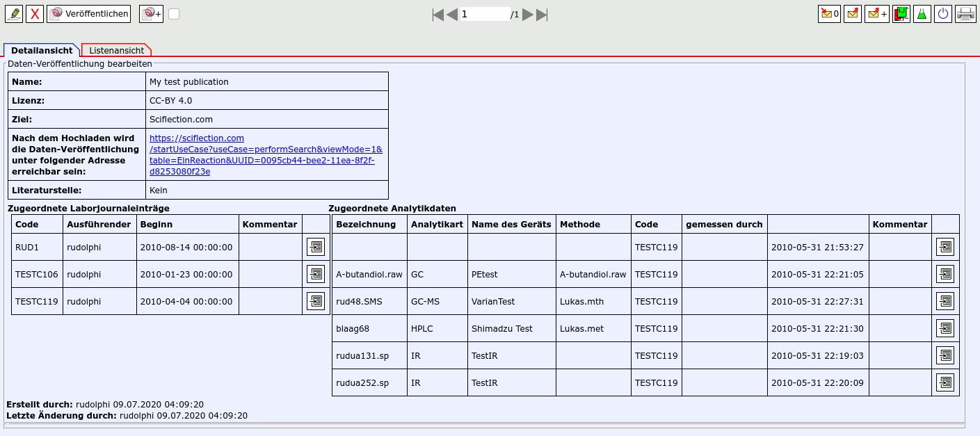The image size is (980, 436).
Task: Click the red X delete button
Action: tap(35, 14)
